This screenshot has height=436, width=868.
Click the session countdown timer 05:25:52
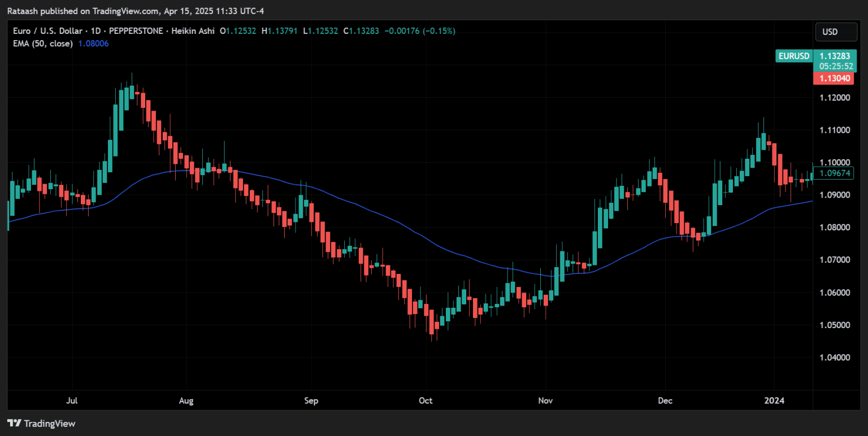pyautogui.click(x=836, y=67)
